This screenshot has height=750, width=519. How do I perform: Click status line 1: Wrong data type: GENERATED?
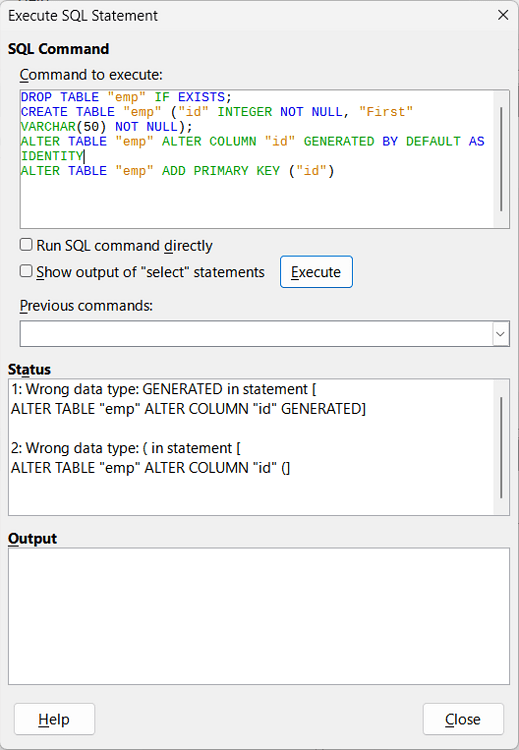point(164,389)
